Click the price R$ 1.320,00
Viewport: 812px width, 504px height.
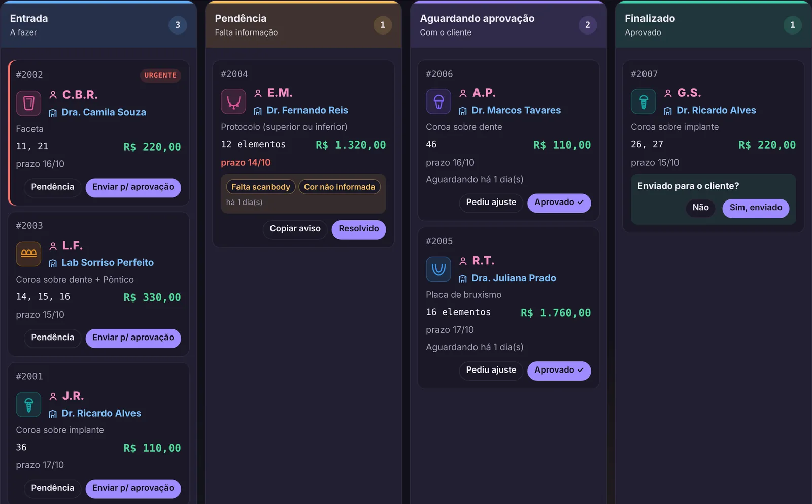(351, 145)
